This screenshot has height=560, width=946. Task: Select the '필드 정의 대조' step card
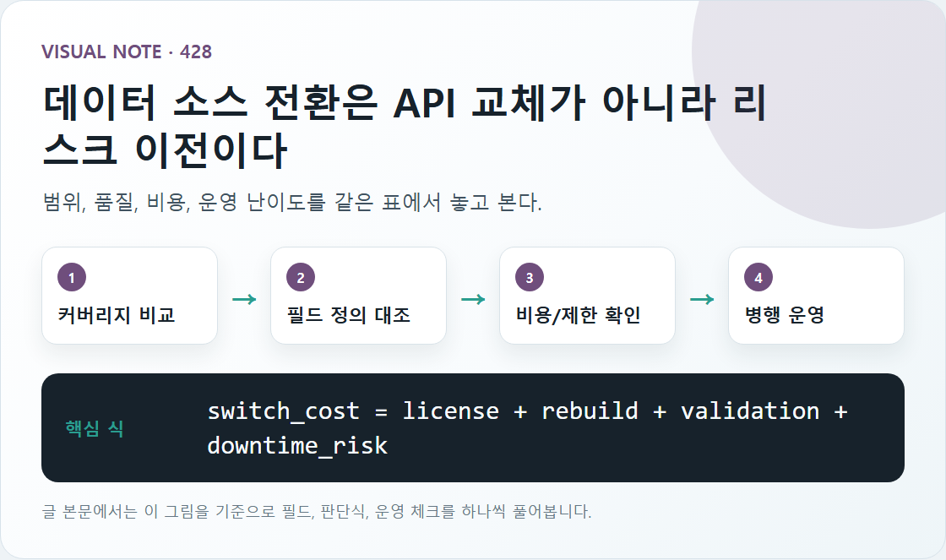[x=358, y=296]
